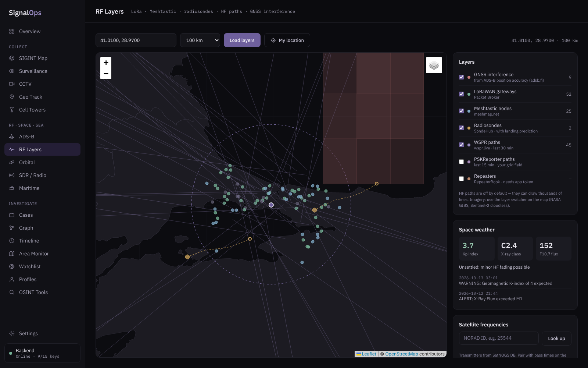
Task: Click the NORAD ID input field
Action: (x=499, y=338)
